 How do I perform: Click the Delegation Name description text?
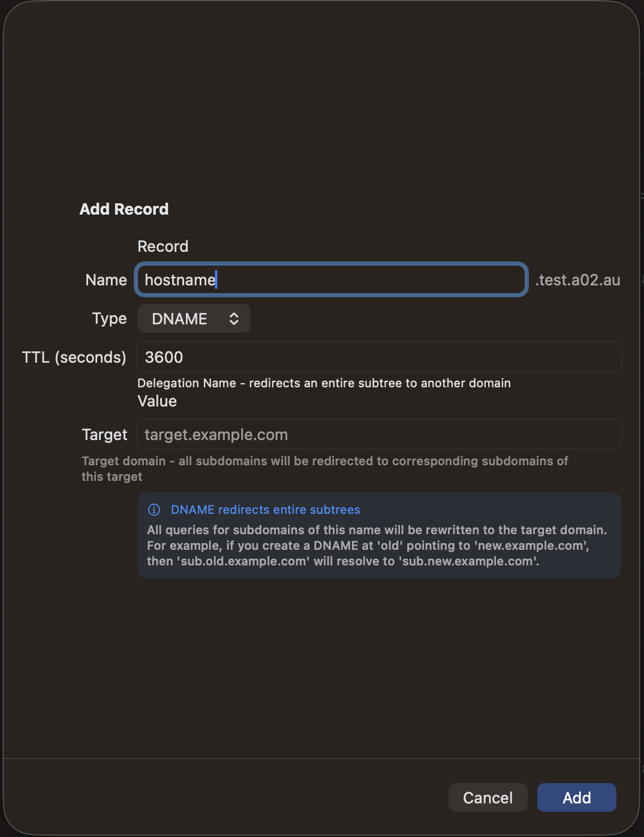point(324,383)
